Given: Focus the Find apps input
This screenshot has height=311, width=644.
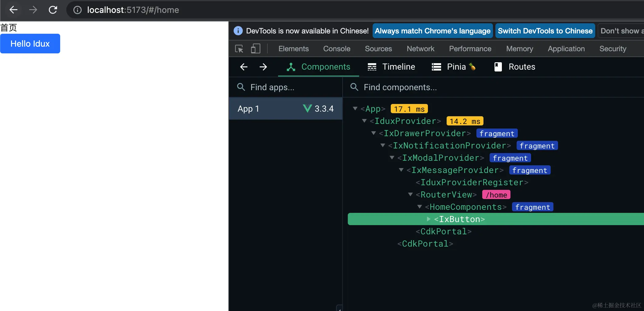Looking at the screenshot, I should pyautogui.click(x=285, y=87).
